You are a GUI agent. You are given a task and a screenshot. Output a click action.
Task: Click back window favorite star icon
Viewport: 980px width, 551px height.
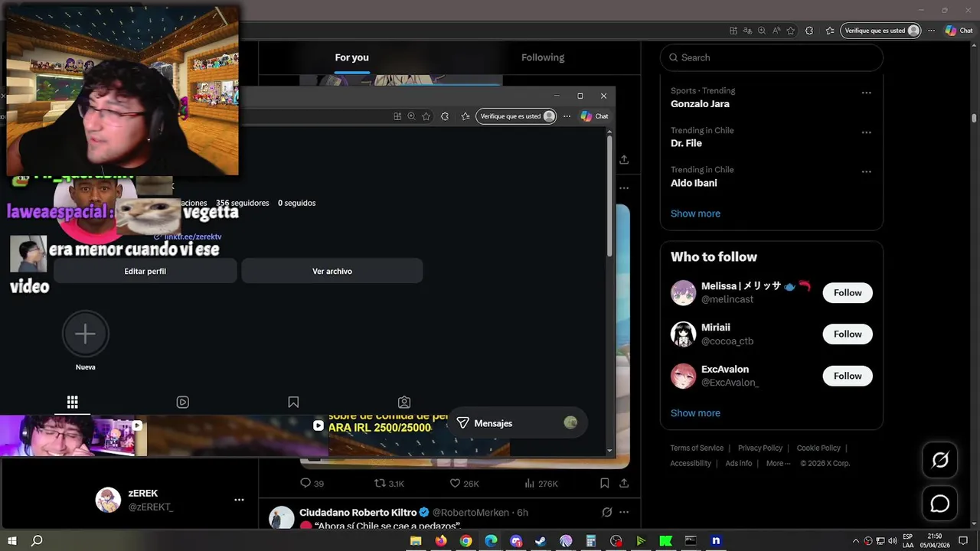click(x=790, y=31)
